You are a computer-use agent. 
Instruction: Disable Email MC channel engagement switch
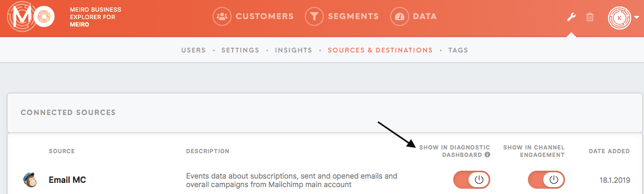pyautogui.click(x=546, y=180)
